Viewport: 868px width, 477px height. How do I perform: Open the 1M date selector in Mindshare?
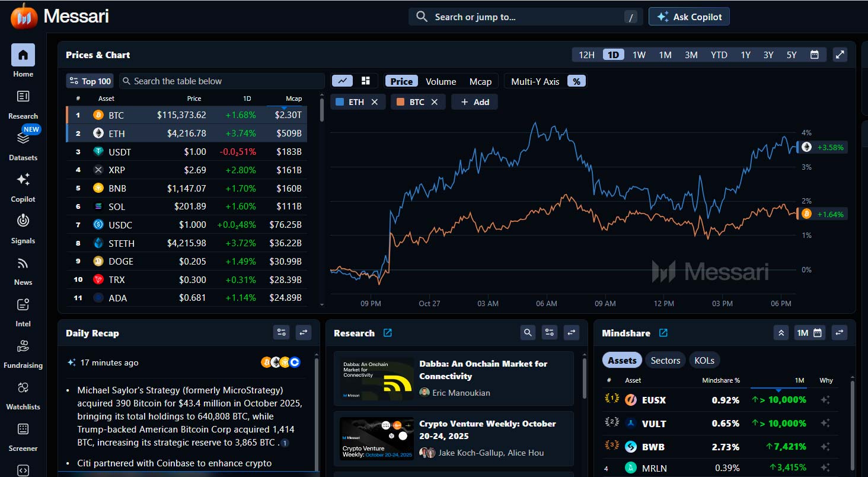[809, 333]
